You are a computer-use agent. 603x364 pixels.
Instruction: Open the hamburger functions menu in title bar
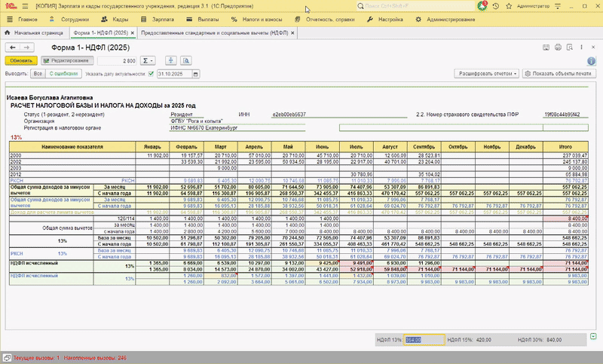[x=26, y=6]
